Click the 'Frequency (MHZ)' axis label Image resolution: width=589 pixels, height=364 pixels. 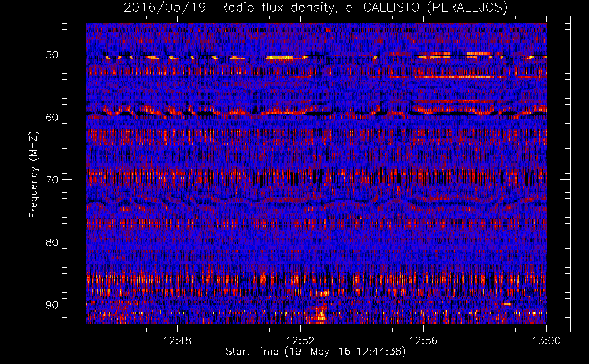[33, 175]
